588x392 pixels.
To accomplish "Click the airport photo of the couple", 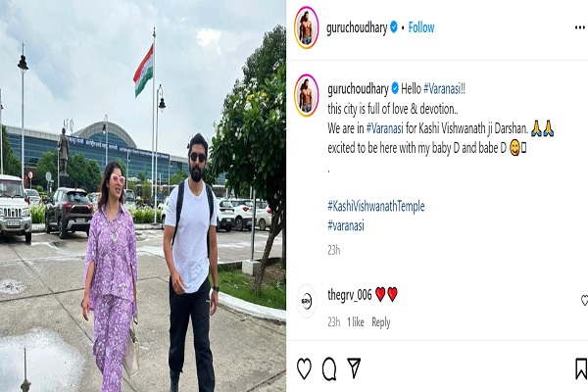I will [x=143, y=196].
